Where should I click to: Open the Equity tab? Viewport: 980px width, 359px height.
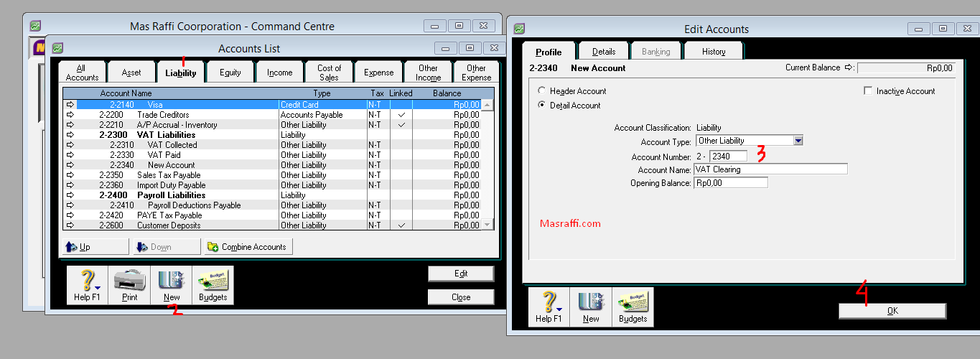coord(230,73)
